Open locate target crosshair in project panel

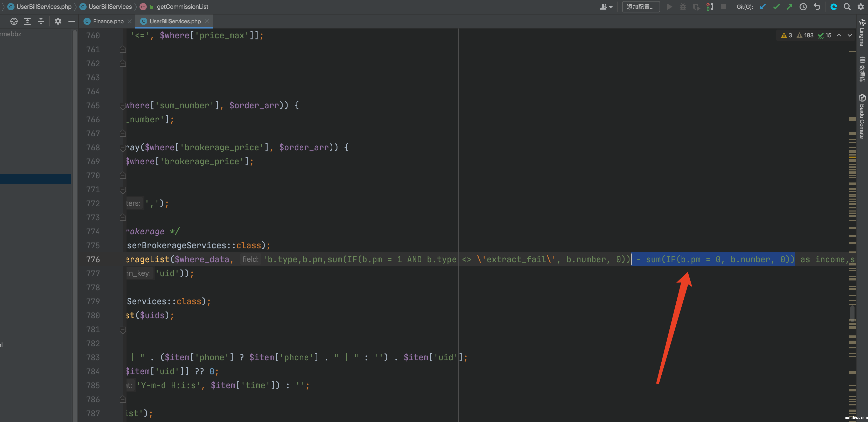(14, 21)
